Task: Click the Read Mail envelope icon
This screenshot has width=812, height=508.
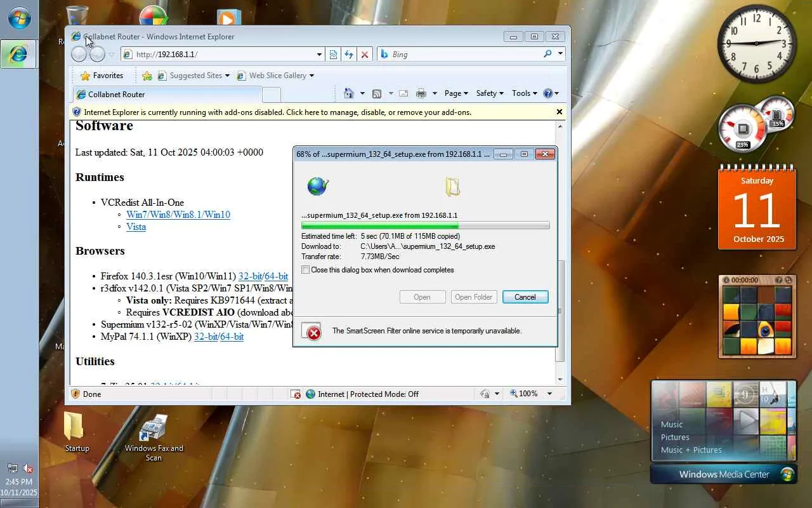Action: [403, 93]
